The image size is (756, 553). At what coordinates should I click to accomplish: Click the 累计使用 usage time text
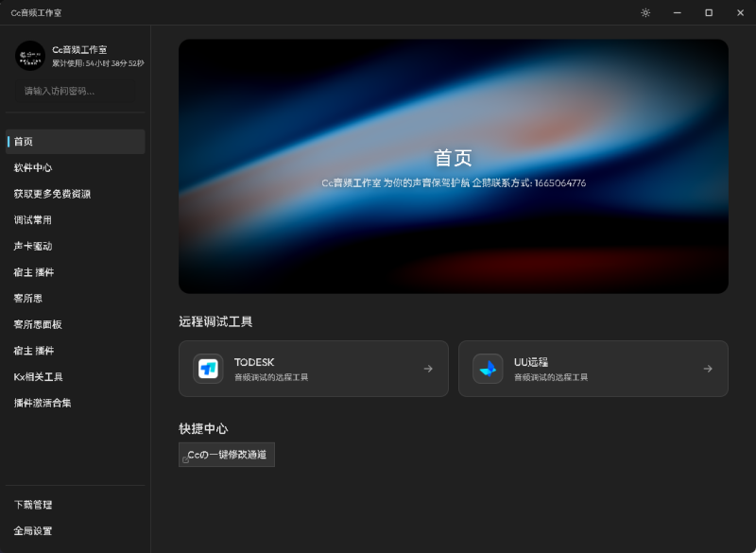[98, 63]
